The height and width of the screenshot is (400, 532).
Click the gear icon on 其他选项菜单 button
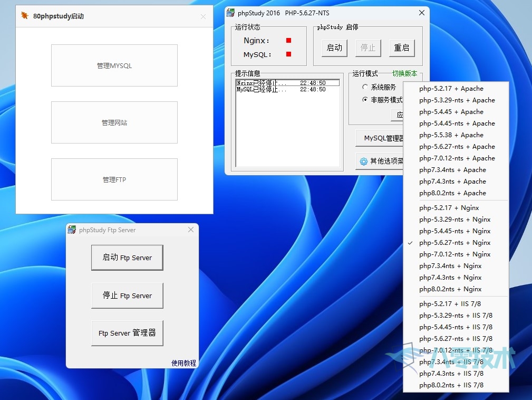[363, 161]
